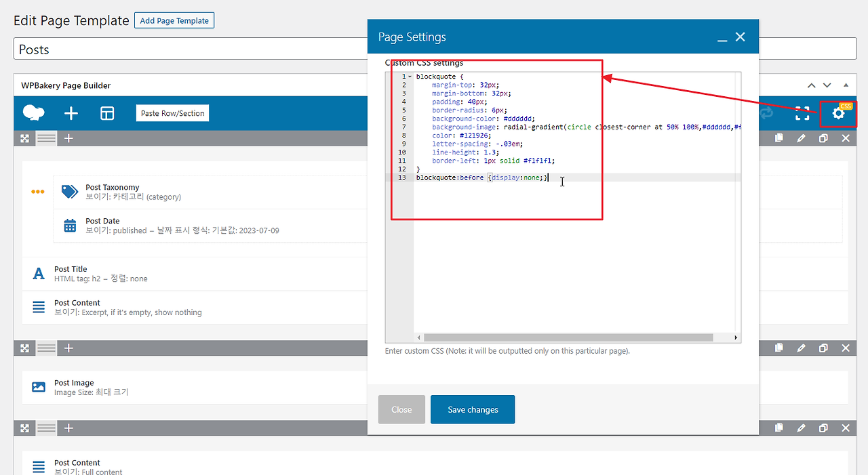Image resolution: width=868 pixels, height=475 pixels.
Task: Collapse the WPBakery Page Builder panel with the triangle
Action: pos(846,85)
